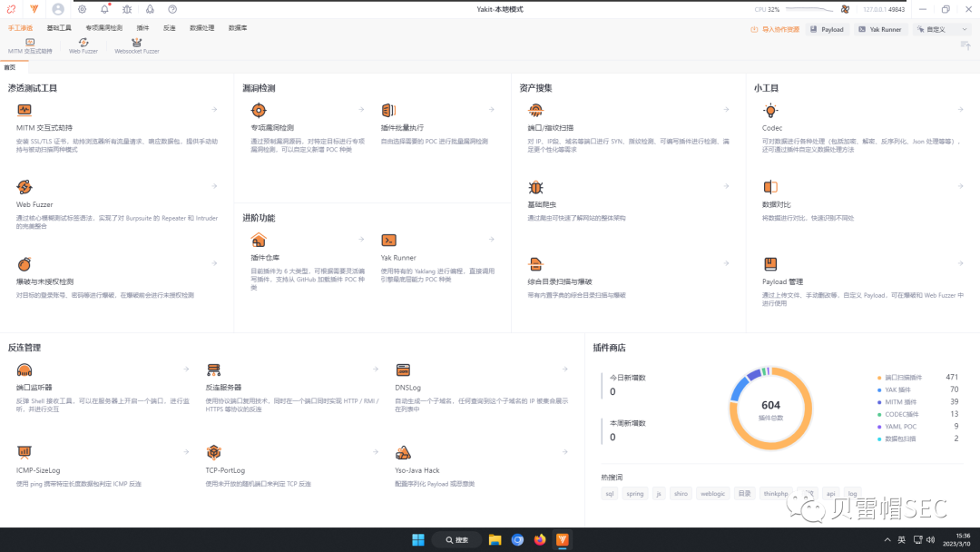Click the Yso-Java Hack icon
Viewport: 980px width, 552px height.
403,451
